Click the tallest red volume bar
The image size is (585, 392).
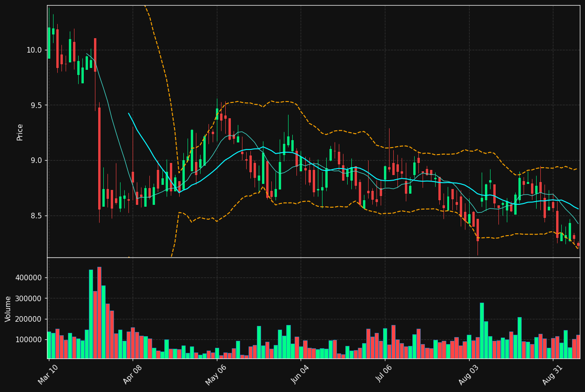tap(99, 312)
